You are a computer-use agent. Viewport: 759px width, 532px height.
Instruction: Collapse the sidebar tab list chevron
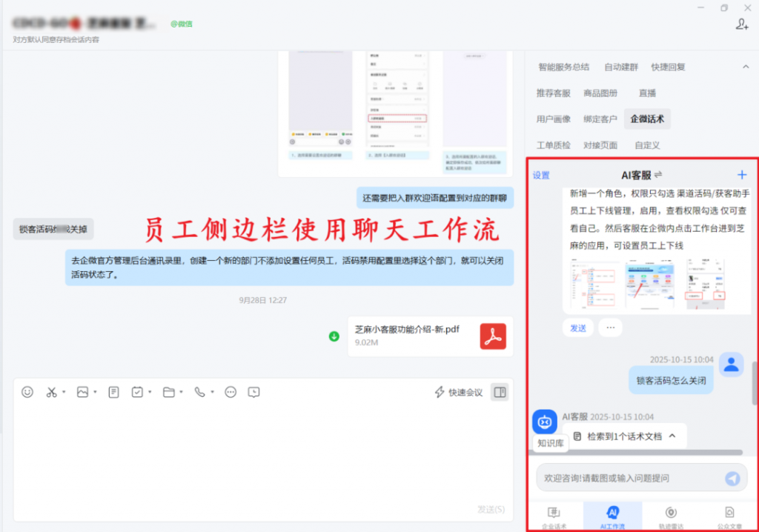pyautogui.click(x=745, y=67)
